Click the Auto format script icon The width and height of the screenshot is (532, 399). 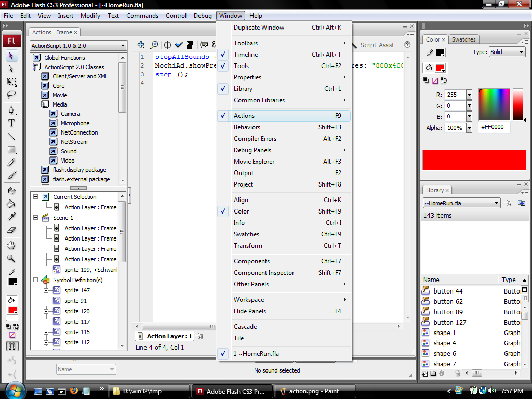[x=190, y=45]
